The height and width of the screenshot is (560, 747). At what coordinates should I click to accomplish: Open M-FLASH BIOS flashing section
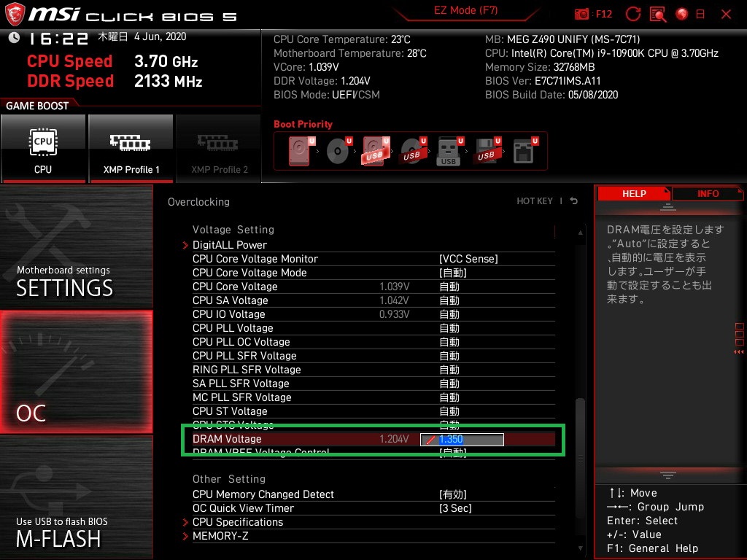[x=76, y=497]
